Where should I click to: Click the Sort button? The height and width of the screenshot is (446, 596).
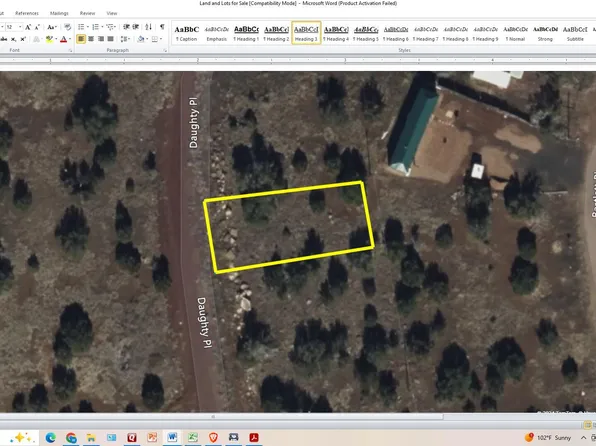[x=149, y=27]
